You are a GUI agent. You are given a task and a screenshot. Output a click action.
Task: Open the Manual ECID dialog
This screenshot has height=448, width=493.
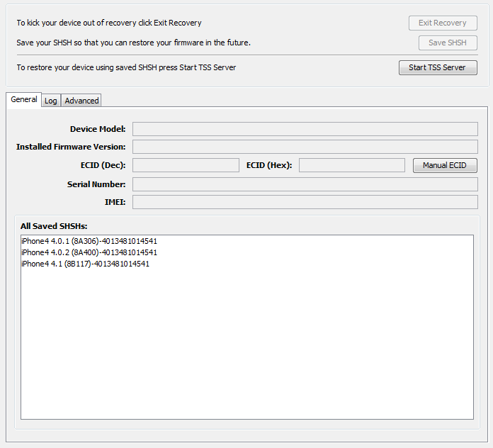coord(445,165)
